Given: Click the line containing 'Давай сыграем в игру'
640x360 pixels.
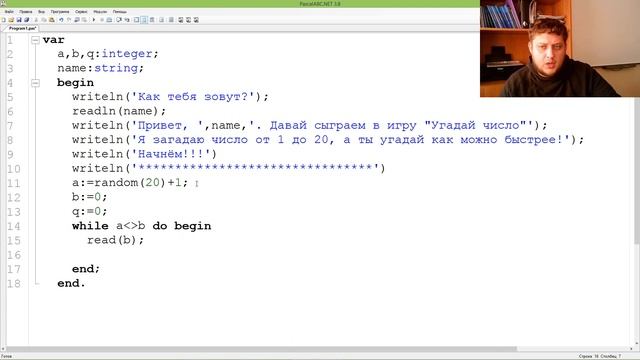Looking at the screenshot, I should point(309,125).
